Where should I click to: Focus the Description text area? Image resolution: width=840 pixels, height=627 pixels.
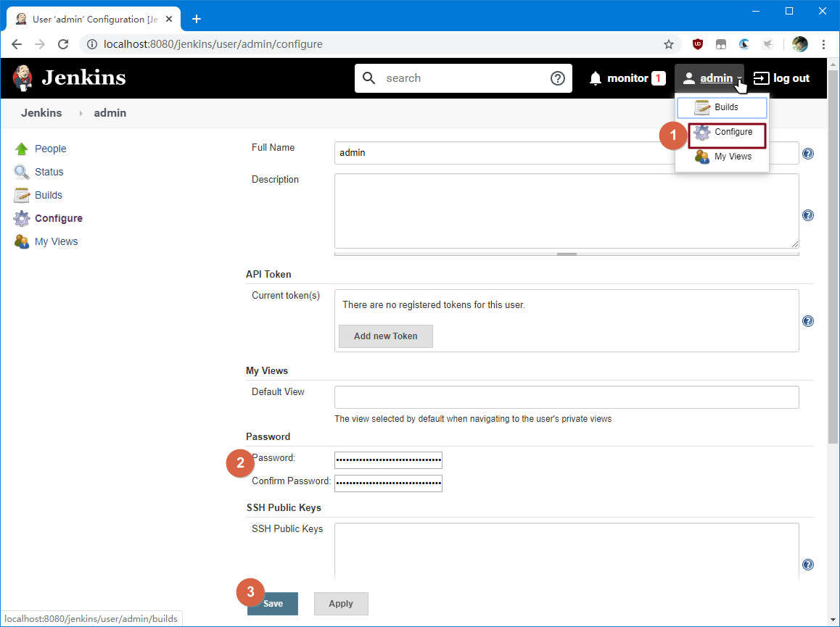567,211
